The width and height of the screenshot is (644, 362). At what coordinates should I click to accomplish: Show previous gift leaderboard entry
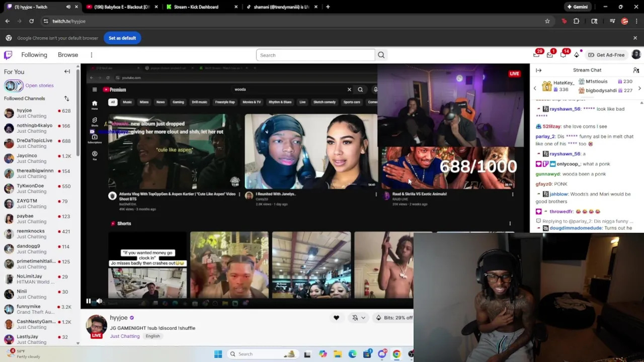click(535, 88)
